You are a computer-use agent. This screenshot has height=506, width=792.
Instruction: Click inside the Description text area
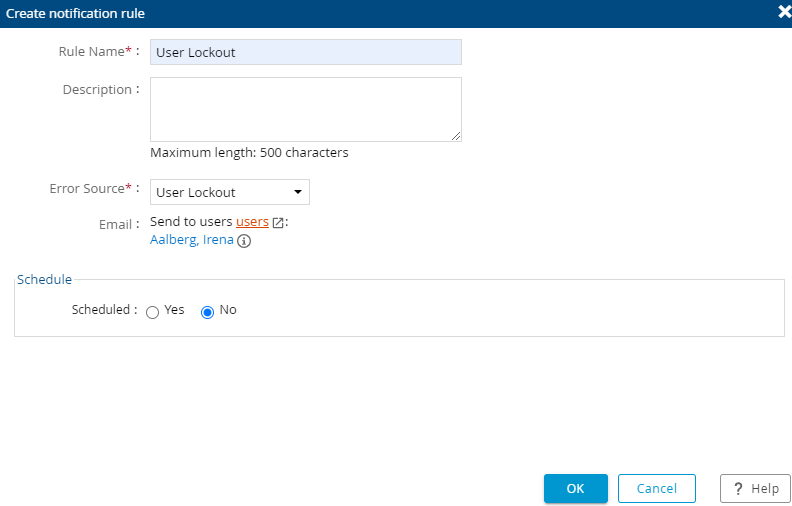(x=305, y=109)
